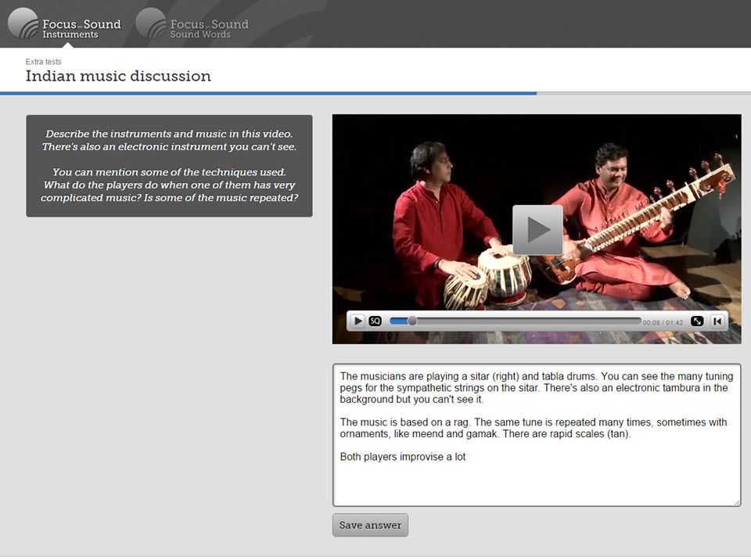Click the Sound Words logo globe icon
Viewport: 751px width, 560px height.
coord(151,23)
